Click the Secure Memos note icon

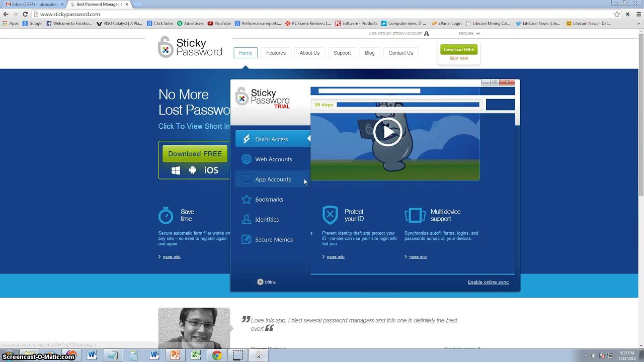pyautogui.click(x=246, y=240)
